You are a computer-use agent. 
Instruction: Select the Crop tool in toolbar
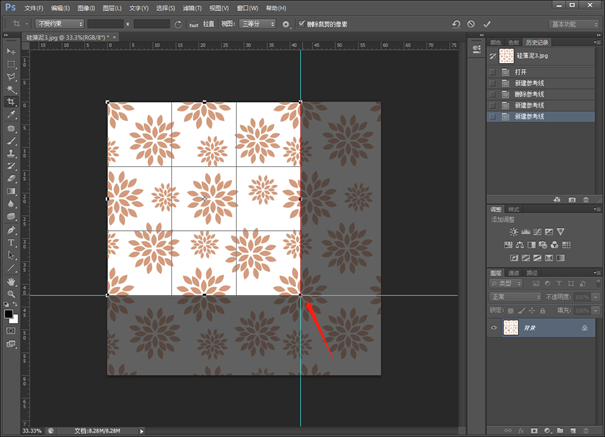tap(11, 102)
